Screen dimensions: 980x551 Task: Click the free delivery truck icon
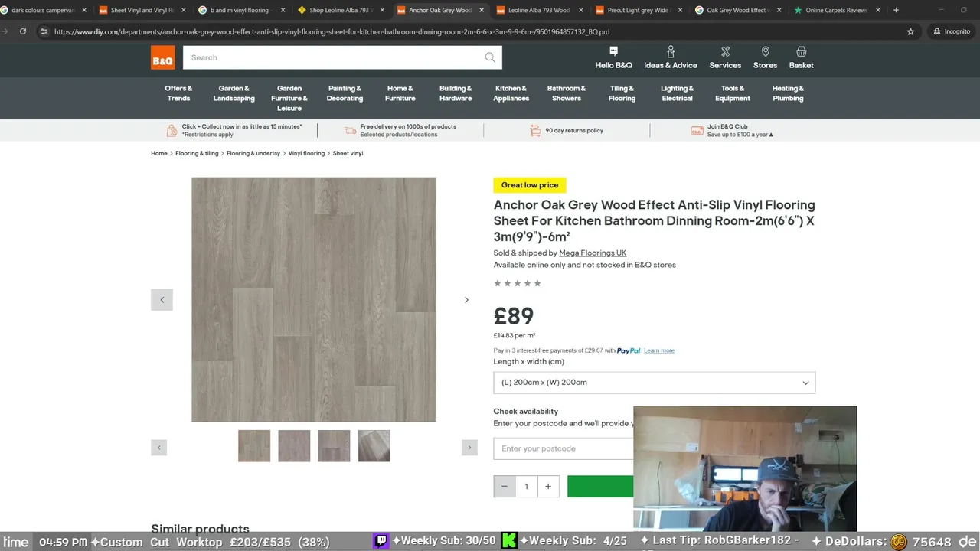tap(350, 131)
